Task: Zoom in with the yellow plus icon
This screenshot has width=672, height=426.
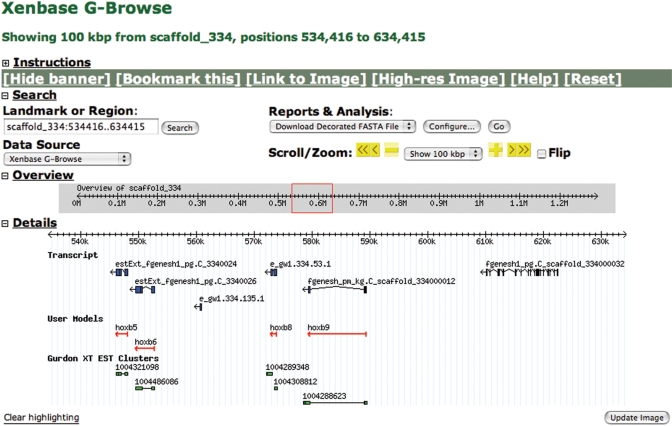Action: pyautogui.click(x=494, y=151)
